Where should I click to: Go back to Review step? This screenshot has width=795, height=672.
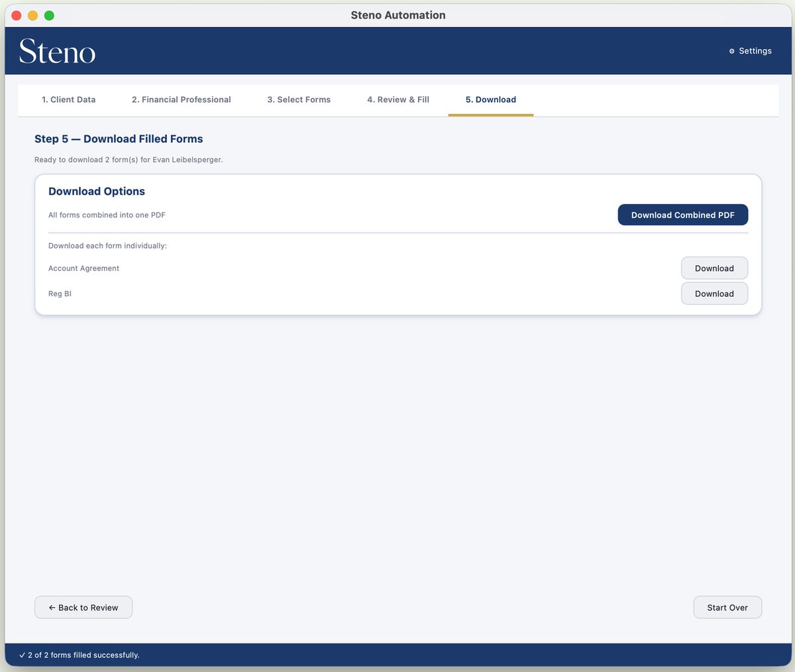point(83,608)
